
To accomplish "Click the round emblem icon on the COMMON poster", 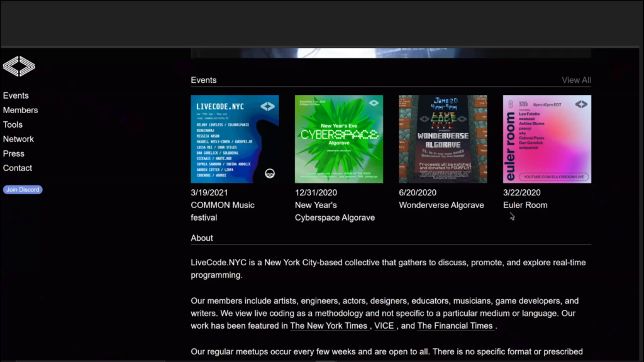I will 270,173.
